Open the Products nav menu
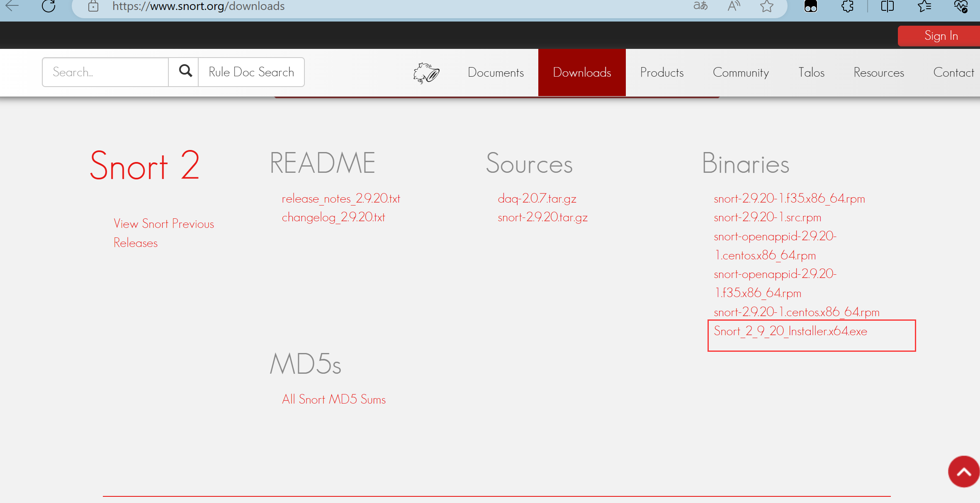 [x=662, y=72]
